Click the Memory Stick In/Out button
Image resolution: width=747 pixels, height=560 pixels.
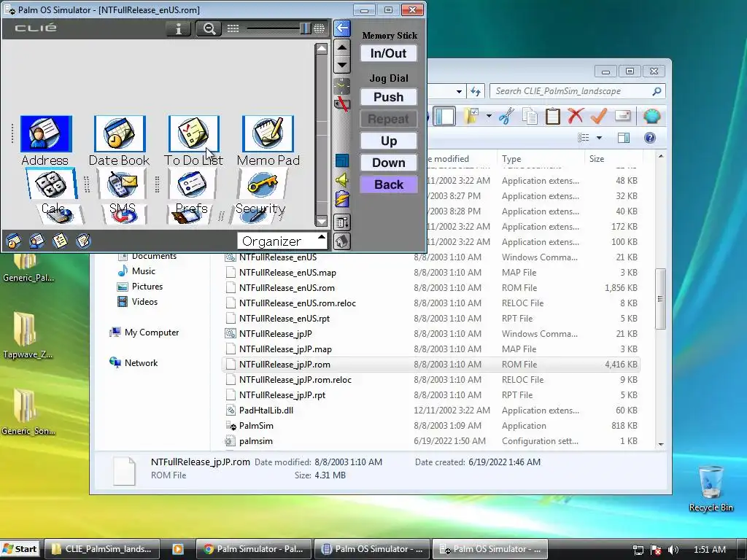point(388,53)
